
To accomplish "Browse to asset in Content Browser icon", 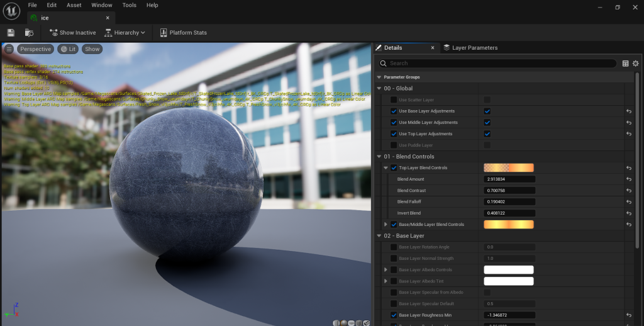I will point(29,33).
